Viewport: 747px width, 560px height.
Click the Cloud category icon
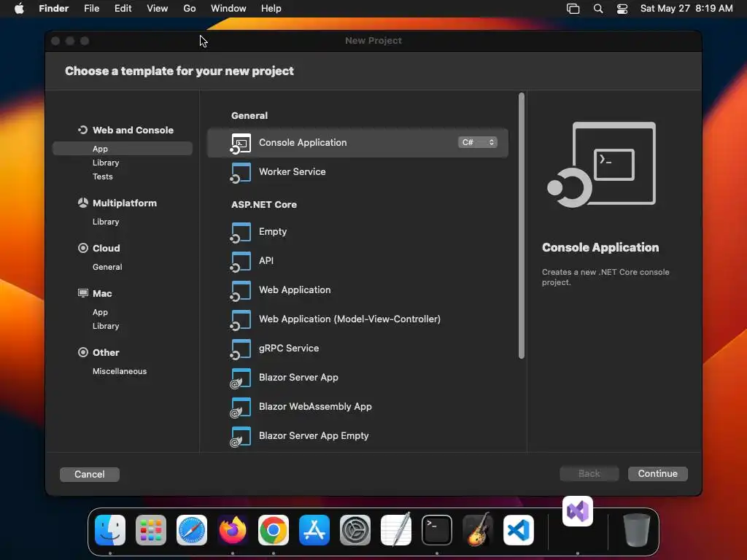click(83, 248)
